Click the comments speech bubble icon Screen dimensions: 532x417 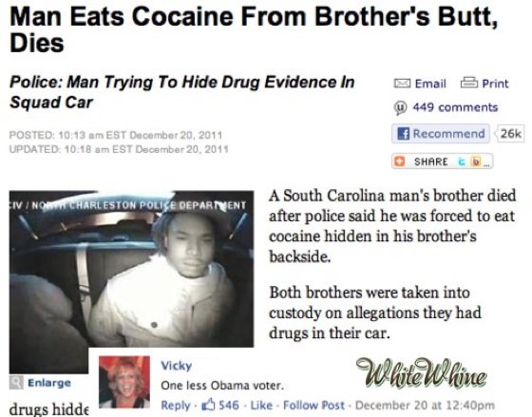point(400,108)
